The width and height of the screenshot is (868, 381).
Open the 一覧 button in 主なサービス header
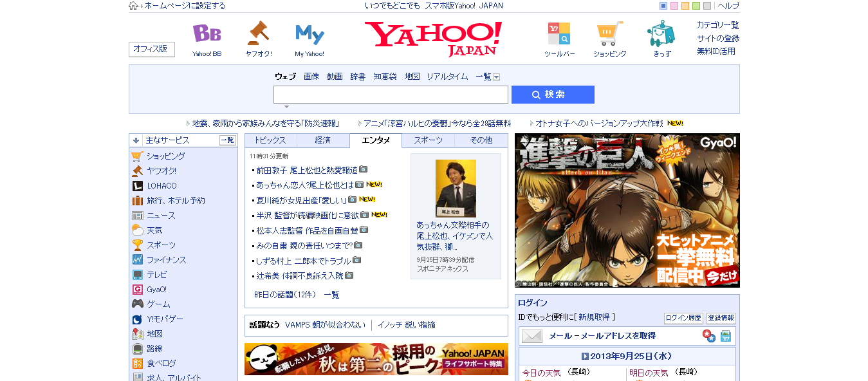coord(228,140)
